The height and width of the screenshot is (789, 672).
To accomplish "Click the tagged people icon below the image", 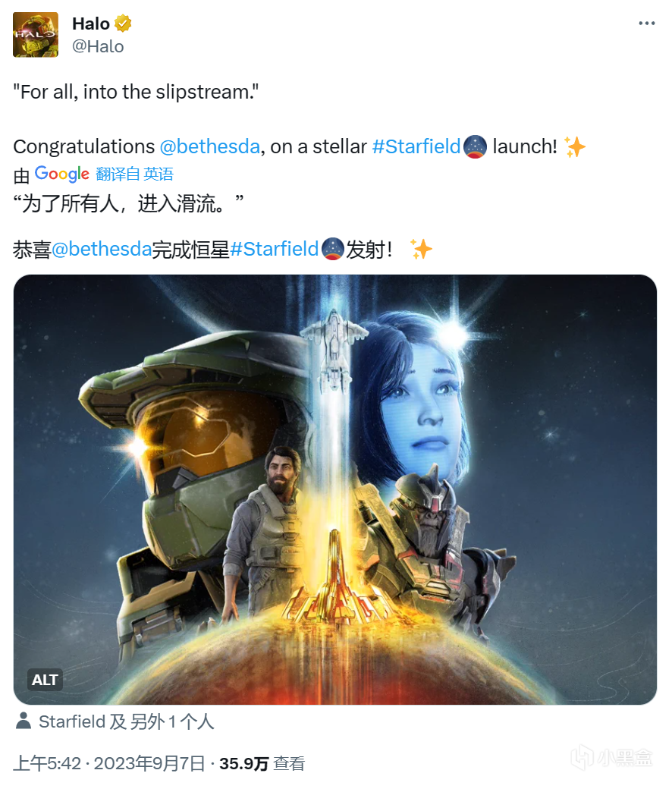I will pyautogui.click(x=24, y=721).
